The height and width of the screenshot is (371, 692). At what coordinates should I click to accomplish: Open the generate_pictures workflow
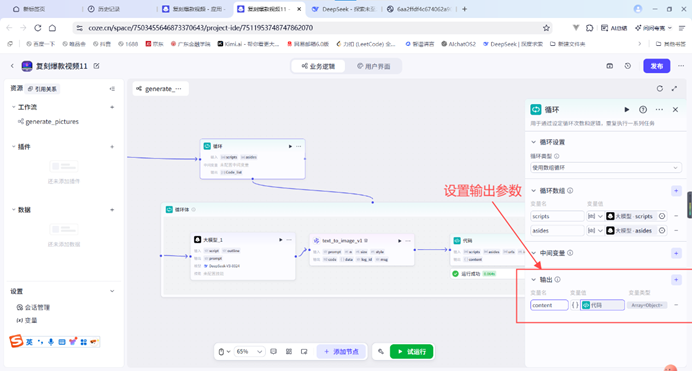[x=49, y=121]
